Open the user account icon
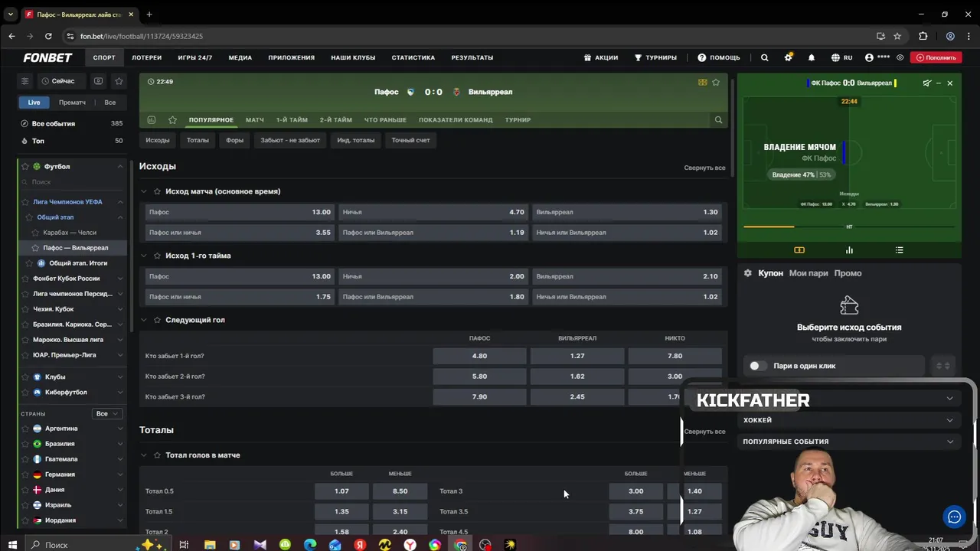 869,57
